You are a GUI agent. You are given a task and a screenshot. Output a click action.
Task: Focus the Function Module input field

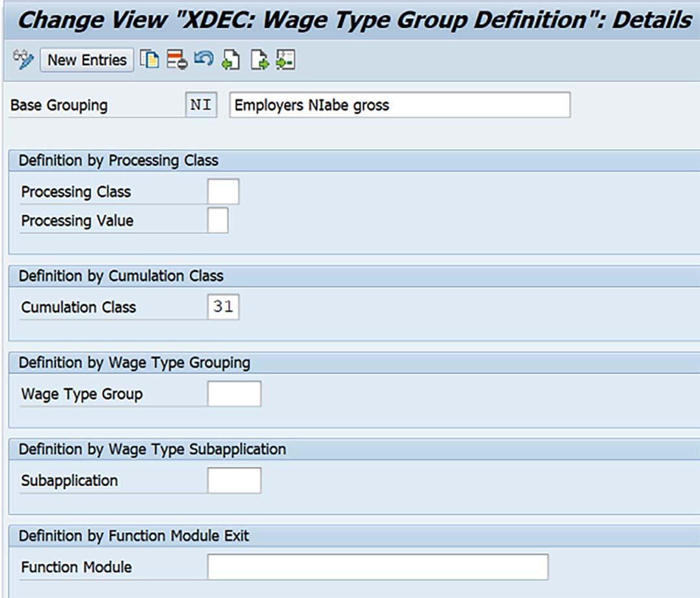click(378, 567)
